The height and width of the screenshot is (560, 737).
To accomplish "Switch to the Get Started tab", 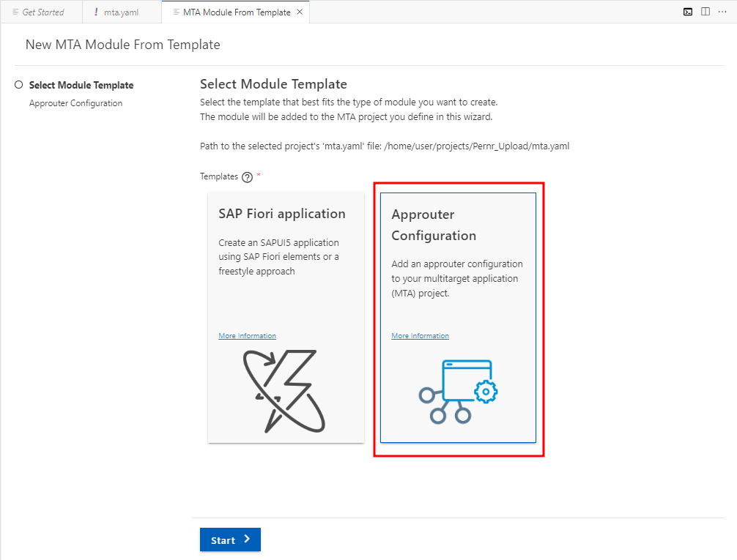I will click(x=42, y=12).
